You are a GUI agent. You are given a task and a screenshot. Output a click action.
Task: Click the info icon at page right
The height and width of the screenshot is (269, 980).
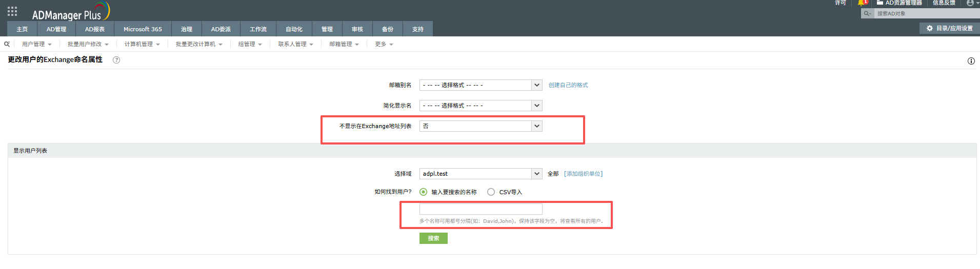click(x=971, y=61)
